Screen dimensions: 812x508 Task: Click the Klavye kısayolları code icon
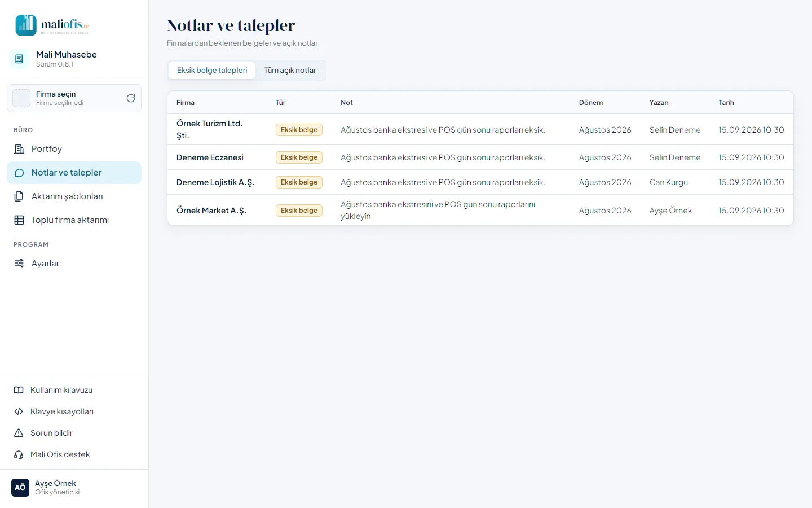19,411
